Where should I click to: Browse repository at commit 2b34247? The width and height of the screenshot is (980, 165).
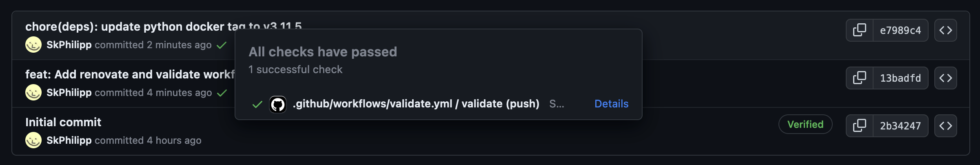tap(946, 126)
